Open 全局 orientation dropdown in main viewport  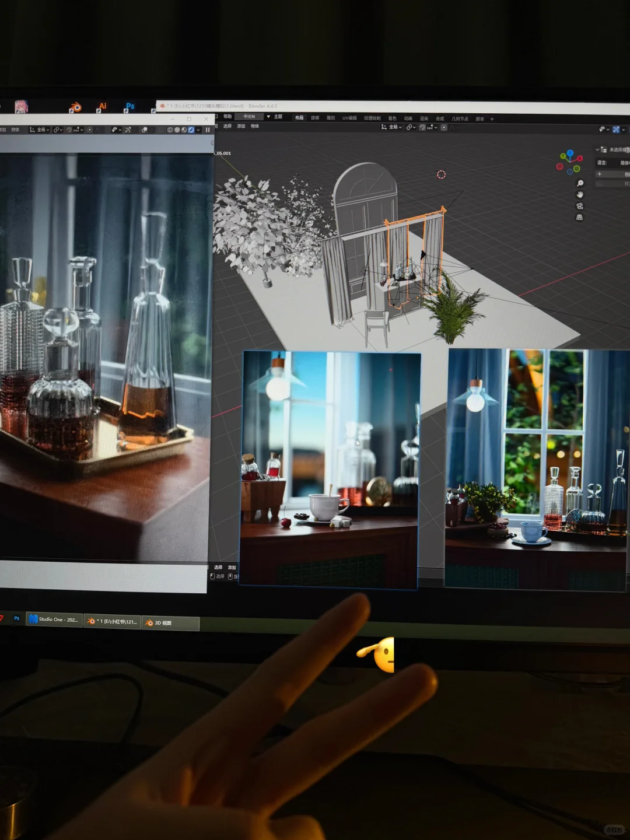point(392,127)
